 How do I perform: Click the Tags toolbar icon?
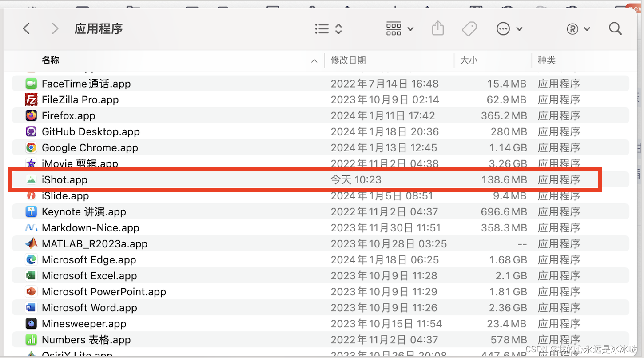pyautogui.click(x=469, y=29)
